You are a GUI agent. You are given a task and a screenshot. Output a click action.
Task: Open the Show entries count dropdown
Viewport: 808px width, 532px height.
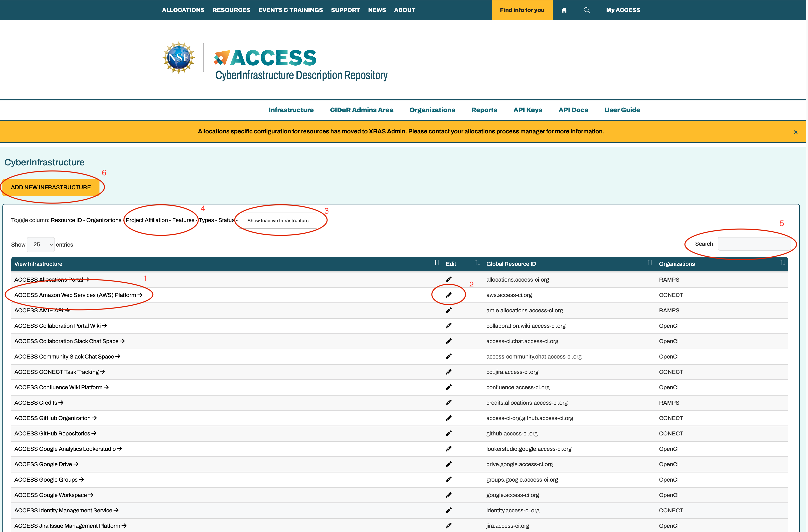pyautogui.click(x=41, y=245)
